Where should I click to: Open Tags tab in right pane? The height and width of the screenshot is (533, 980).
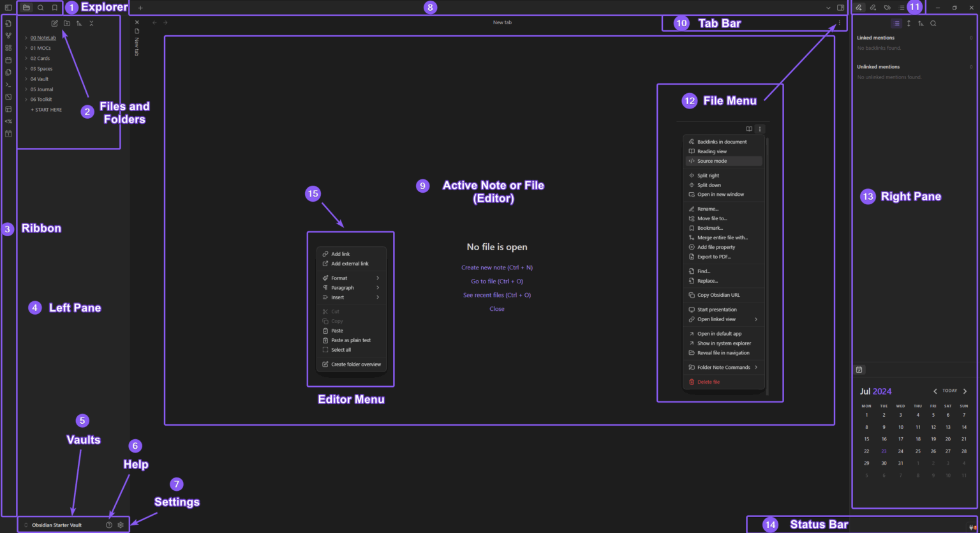tap(887, 8)
